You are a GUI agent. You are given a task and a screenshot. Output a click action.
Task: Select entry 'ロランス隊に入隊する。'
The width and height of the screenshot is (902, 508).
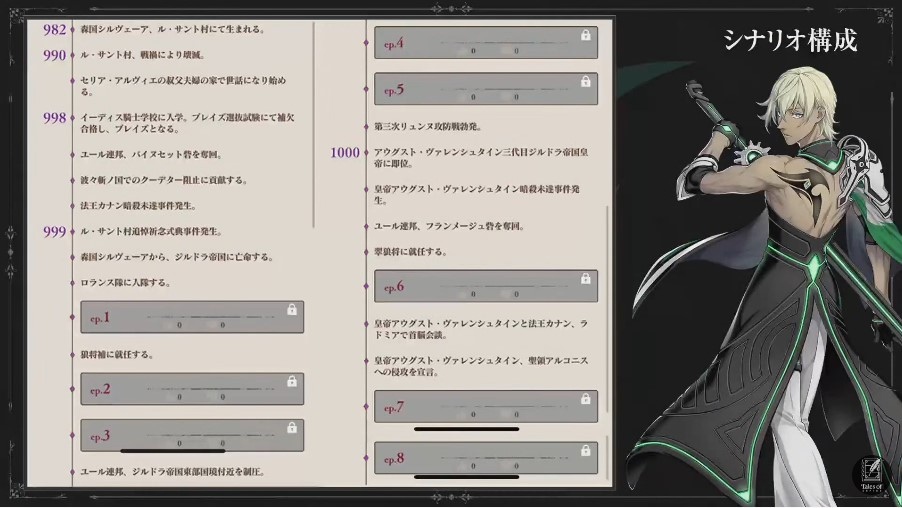(x=125, y=282)
